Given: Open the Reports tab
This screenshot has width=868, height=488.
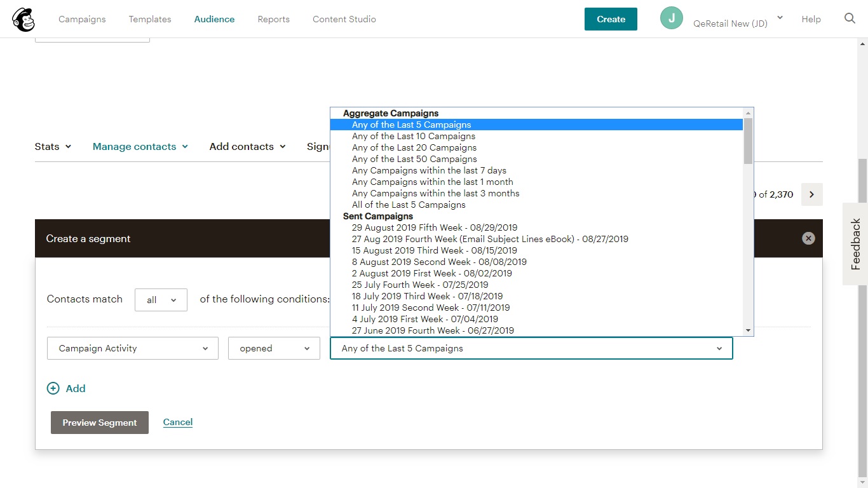Looking at the screenshot, I should pyautogui.click(x=273, y=19).
